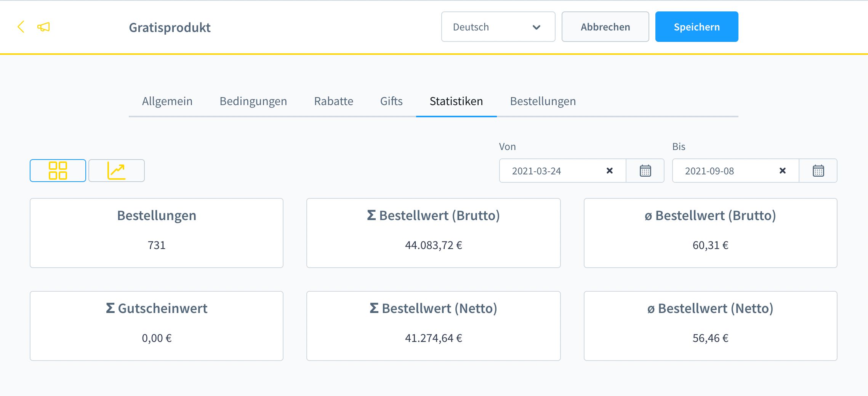Click the Bestellungen card value 731
This screenshot has height=396, width=868.
tap(157, 245)
